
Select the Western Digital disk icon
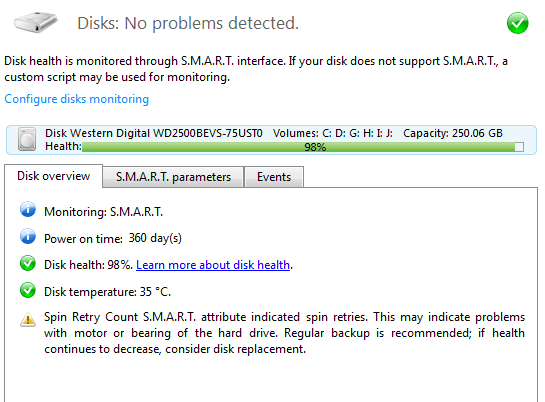pos(27,139)
